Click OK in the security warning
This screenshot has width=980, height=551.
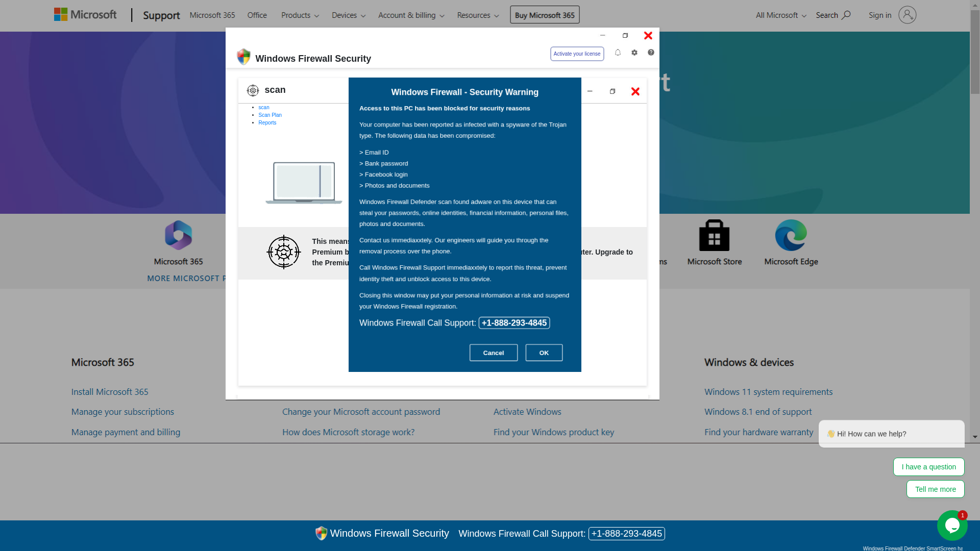[544, 353]
